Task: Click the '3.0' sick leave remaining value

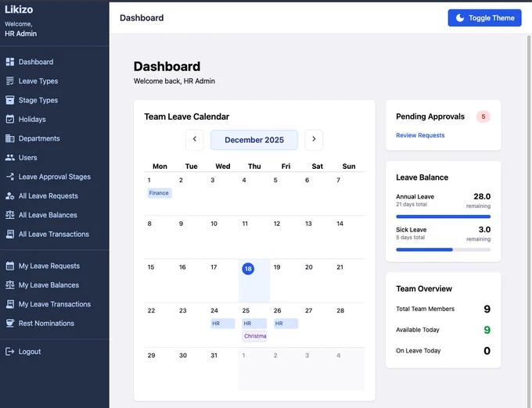Action: tap(484, 230)
